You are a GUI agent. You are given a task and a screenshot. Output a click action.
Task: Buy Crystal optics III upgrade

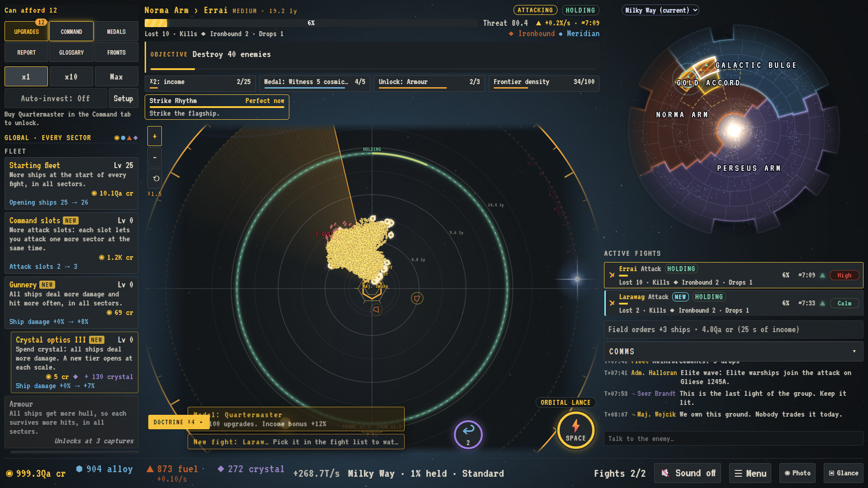pyautogui.click(x=75, y=362)
